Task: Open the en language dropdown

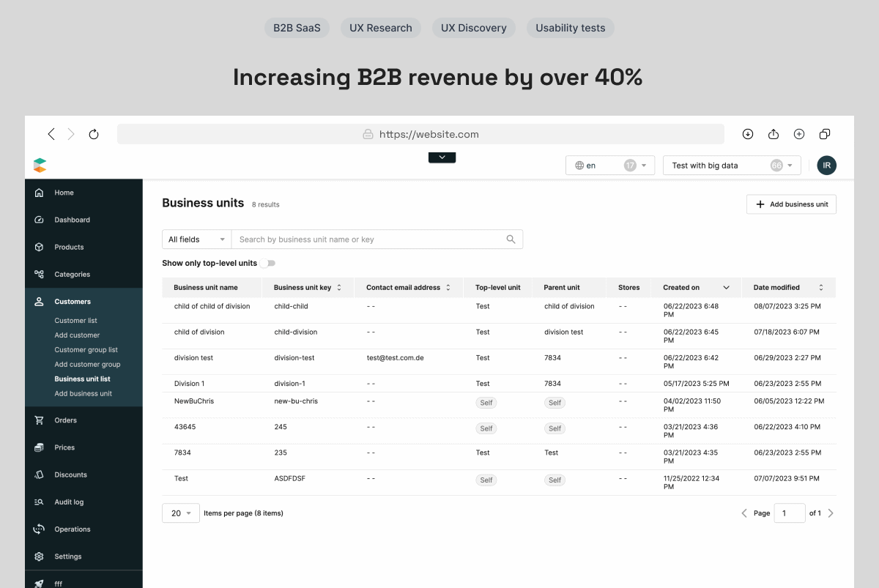Action: click(610, 165)
